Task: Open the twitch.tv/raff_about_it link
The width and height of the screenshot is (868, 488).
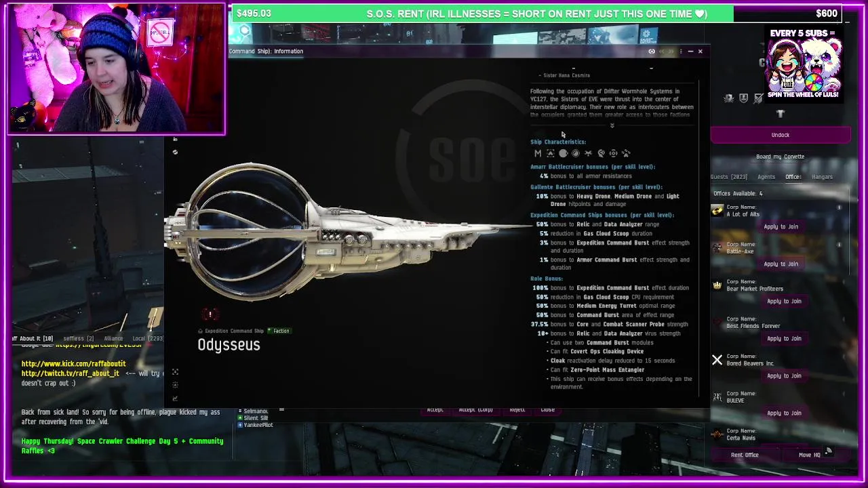Action: click(70, 373)
